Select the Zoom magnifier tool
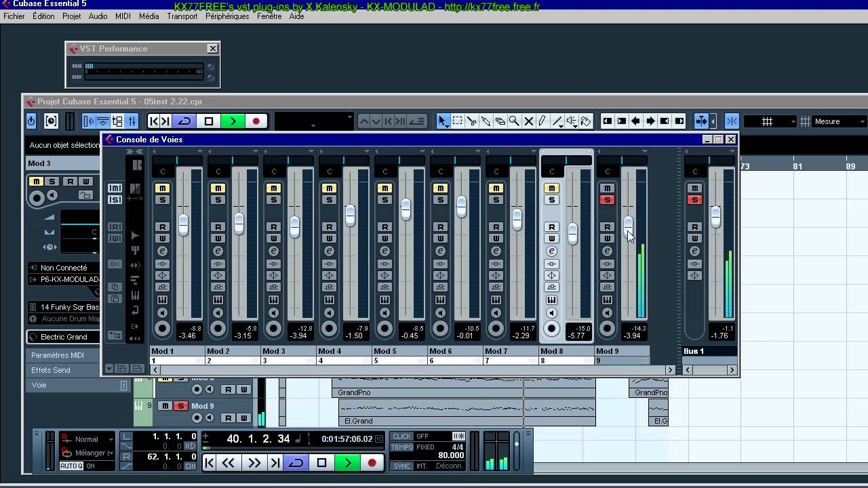Viewport: 868px width, 488px height. click(515, 121)
